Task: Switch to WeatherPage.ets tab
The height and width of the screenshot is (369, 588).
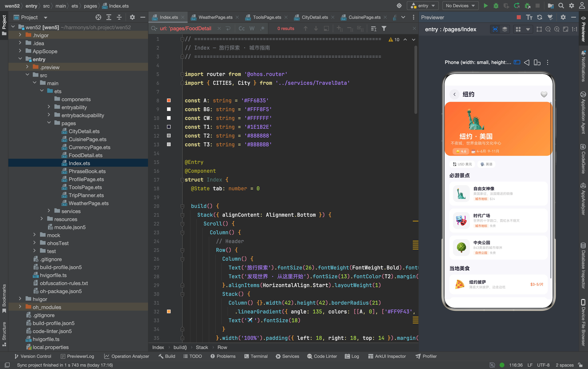Action: pyautogui.click(x=215, y=17)
